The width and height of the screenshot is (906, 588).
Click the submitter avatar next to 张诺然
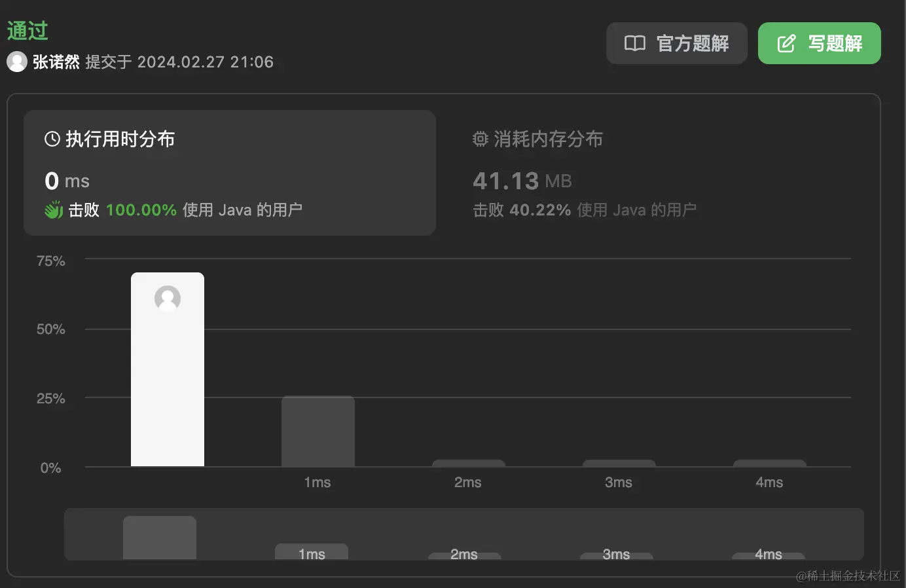click(17, 62)
